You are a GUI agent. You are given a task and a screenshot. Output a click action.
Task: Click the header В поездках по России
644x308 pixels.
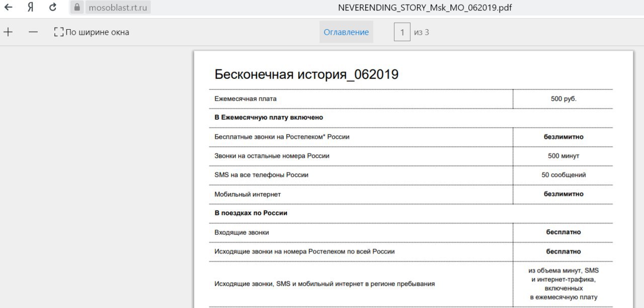click(251, 213)
